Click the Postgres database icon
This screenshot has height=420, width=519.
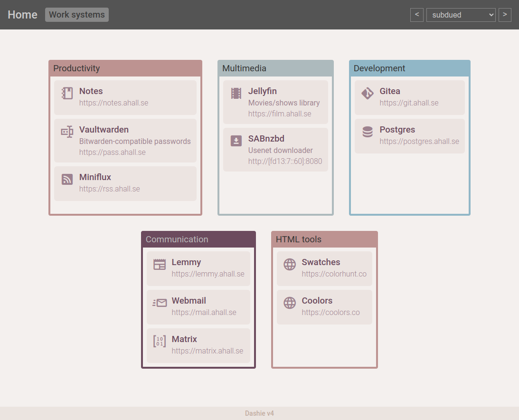pyautogui.click(x=368, y=132)
